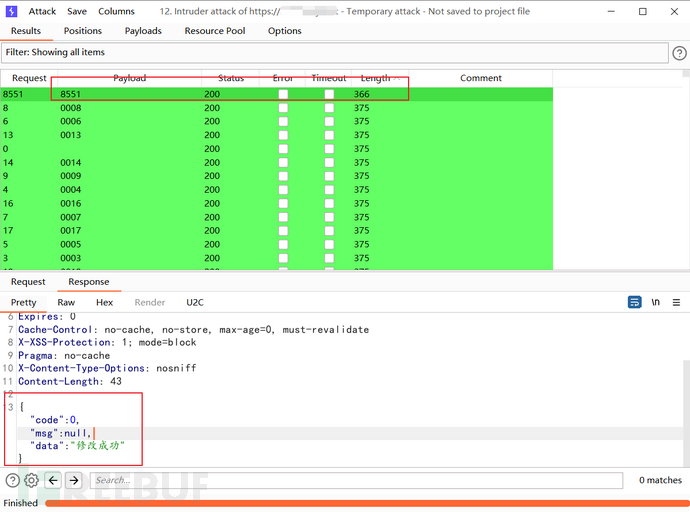Open the filter help question mark icon
690x512 pixels.
679,53
